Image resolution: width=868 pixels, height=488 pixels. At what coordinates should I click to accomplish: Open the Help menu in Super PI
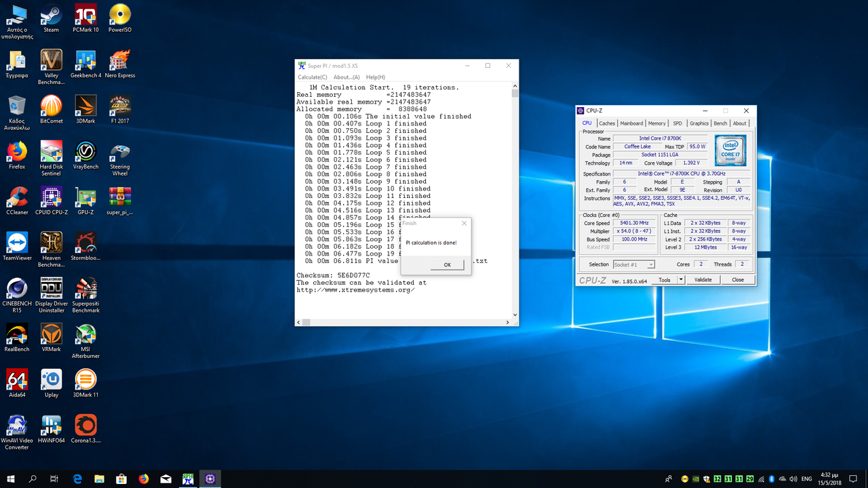point(376,77)
